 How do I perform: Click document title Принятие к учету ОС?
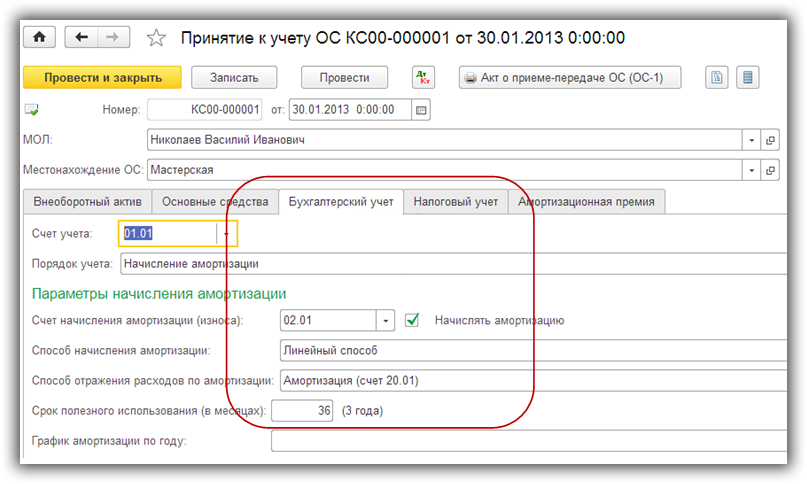(x=403, y=38)
